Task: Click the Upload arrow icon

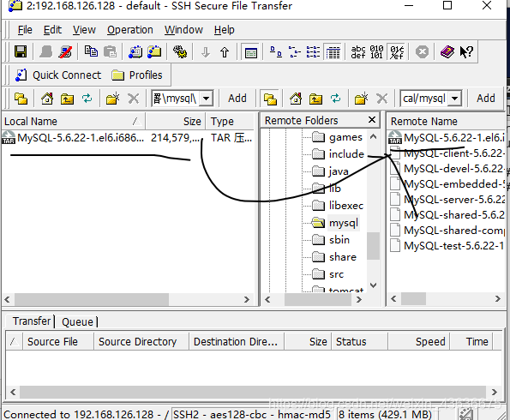Action: [x=225, y=52]
